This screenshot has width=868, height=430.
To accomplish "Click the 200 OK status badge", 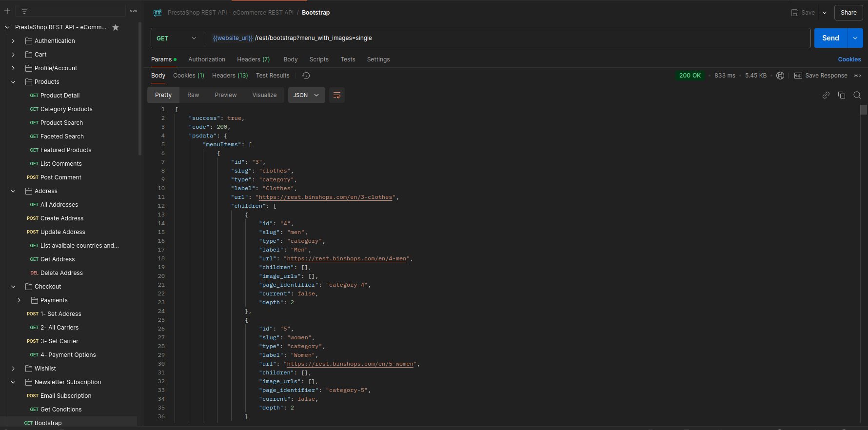I will (x=690, y=76).
